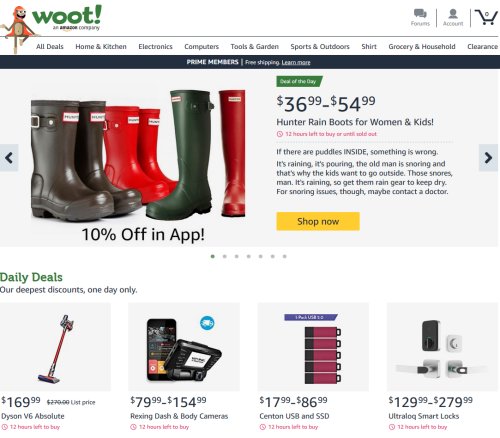Open the Tools & Garden category
Screen dimensions: 500x438
coord(255,47)
